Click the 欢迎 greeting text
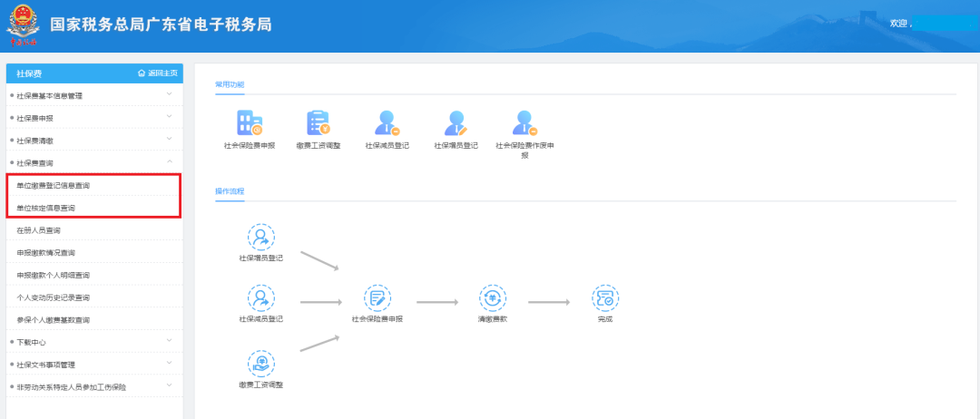This screenshot has height=419, width=980. pyautogui.click(x=898, y=23)
